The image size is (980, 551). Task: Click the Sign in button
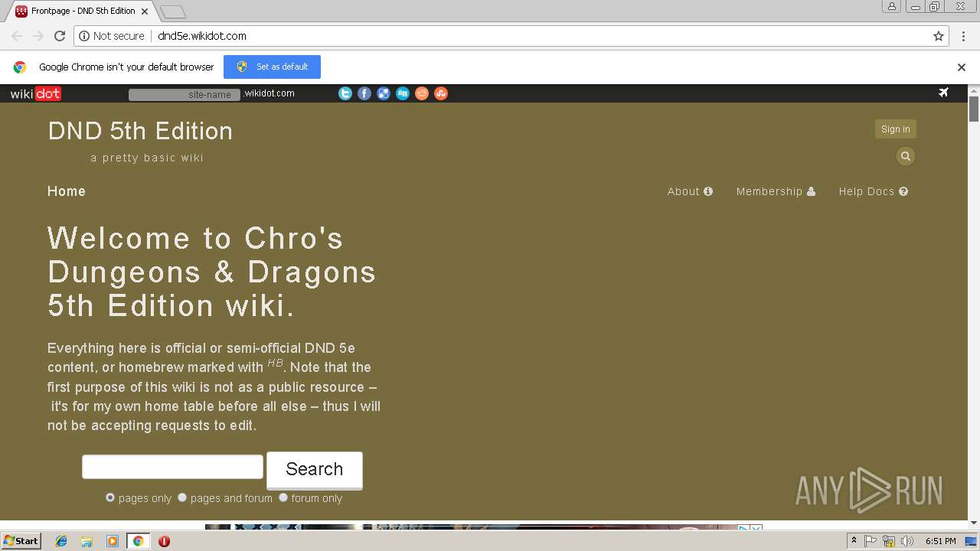pyautogui.click(x=895, y=129)
